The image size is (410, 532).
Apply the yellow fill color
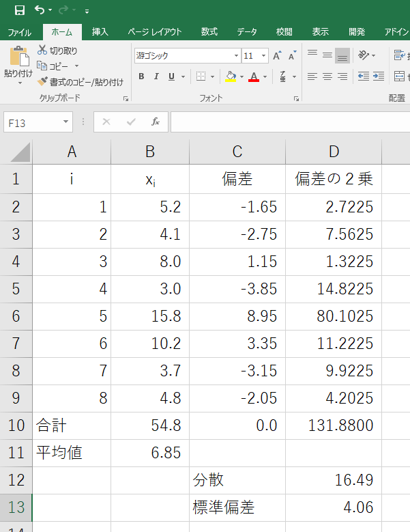(x=231, y=76)
